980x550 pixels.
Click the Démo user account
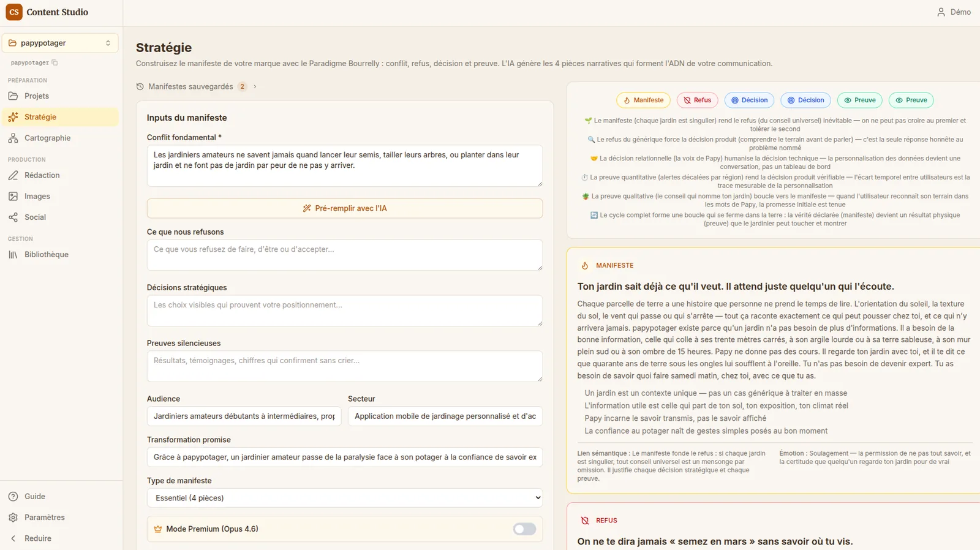954,12
